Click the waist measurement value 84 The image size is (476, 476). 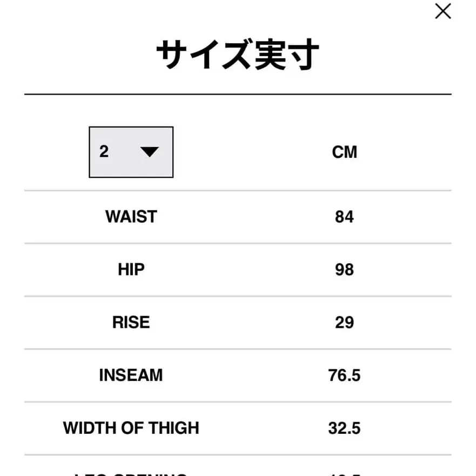point(344,216)
